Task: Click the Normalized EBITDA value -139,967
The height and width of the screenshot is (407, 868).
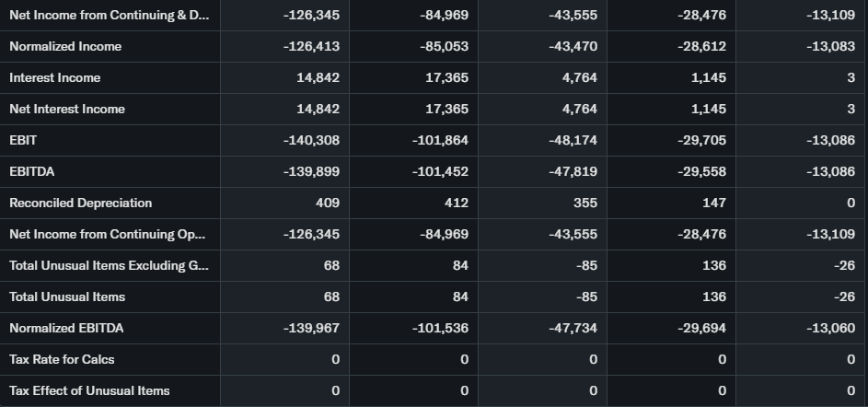Action: point(311,328)
